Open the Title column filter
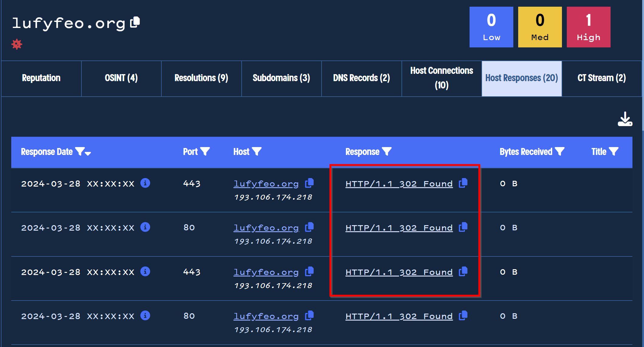Screen dimensions: 644x347 pyautogui.click(x=614, y=151)
